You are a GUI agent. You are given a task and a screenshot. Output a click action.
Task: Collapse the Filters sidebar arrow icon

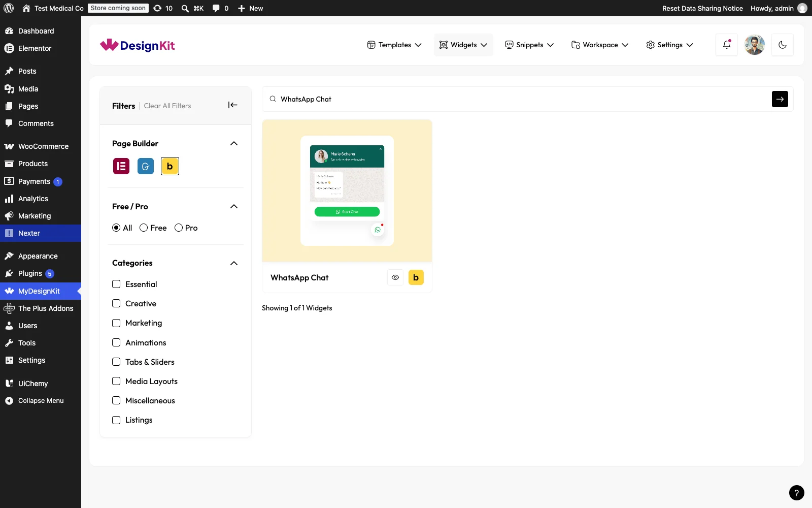(233, 105)
